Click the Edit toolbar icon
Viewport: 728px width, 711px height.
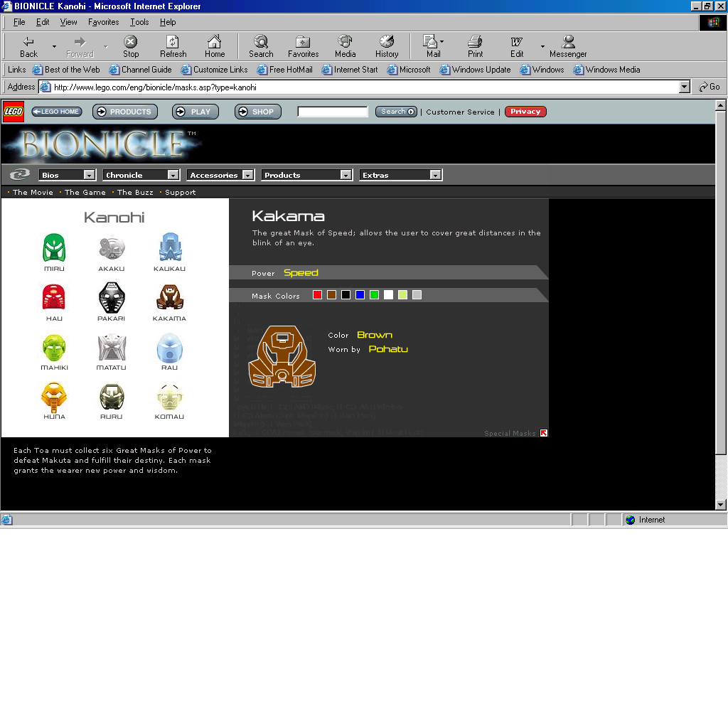(517, 46)
